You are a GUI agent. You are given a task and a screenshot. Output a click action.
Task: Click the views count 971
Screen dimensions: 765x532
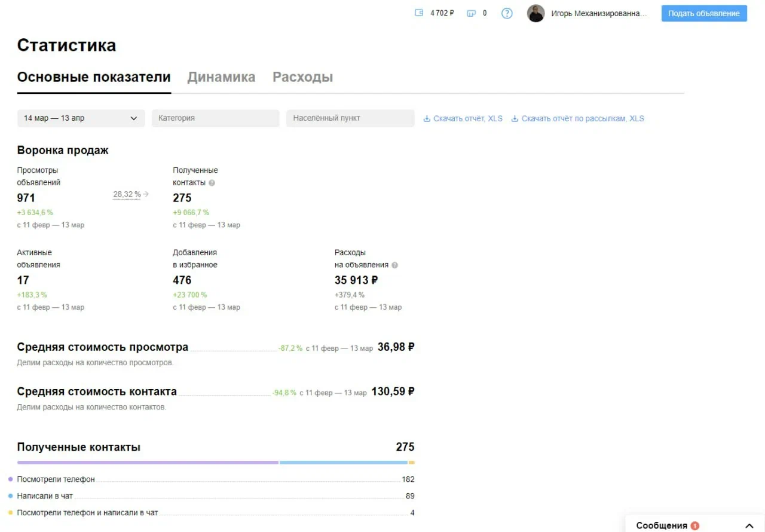(x=26, y=198)
